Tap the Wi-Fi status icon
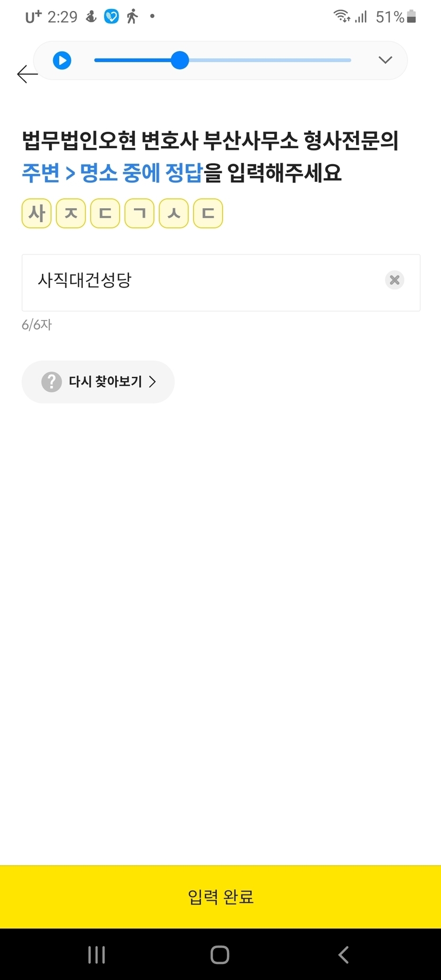Image resolution: width=441 pixels, height=980 pixels. pos(341,16)
